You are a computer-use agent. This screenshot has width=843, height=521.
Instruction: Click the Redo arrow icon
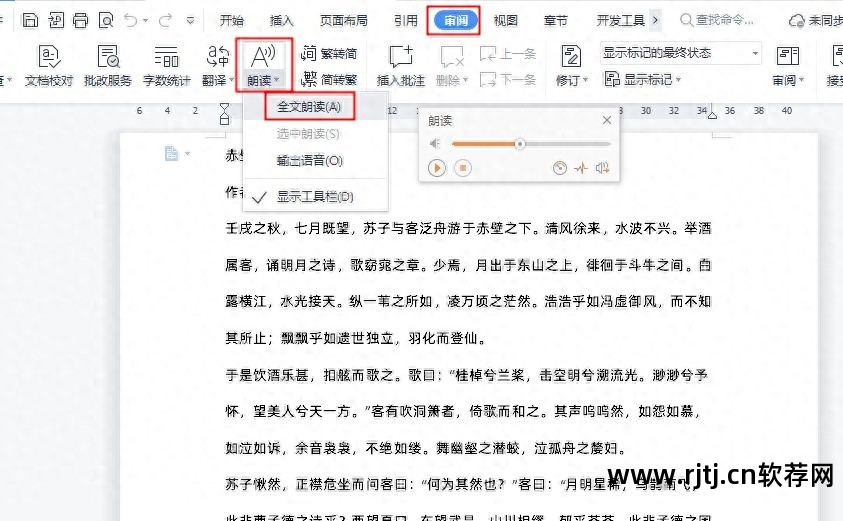[x=166, y=20]
